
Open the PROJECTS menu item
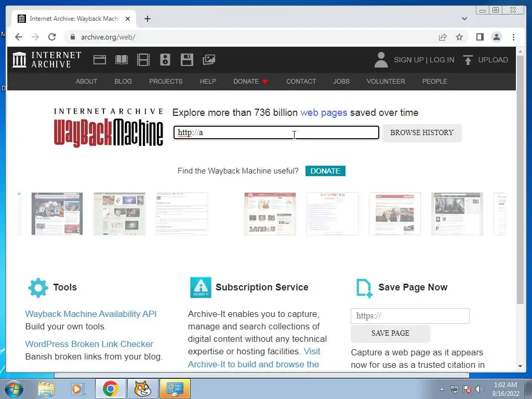click(166, 82)
